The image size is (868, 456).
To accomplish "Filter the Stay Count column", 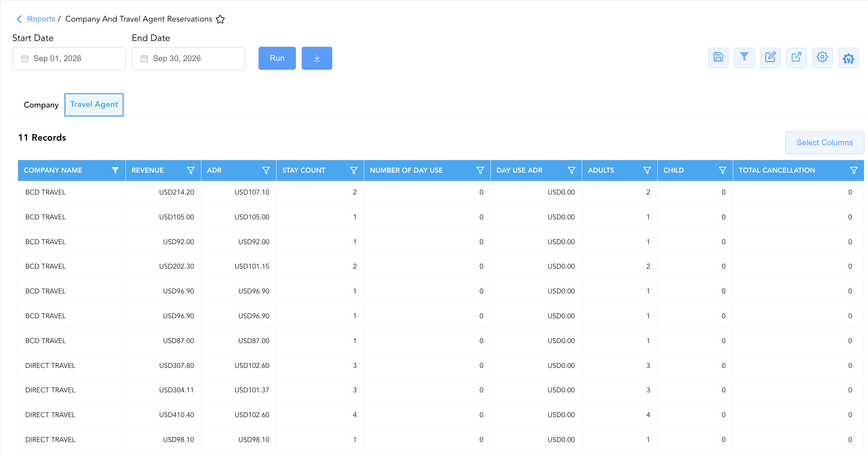I will [x=354, y=170].
